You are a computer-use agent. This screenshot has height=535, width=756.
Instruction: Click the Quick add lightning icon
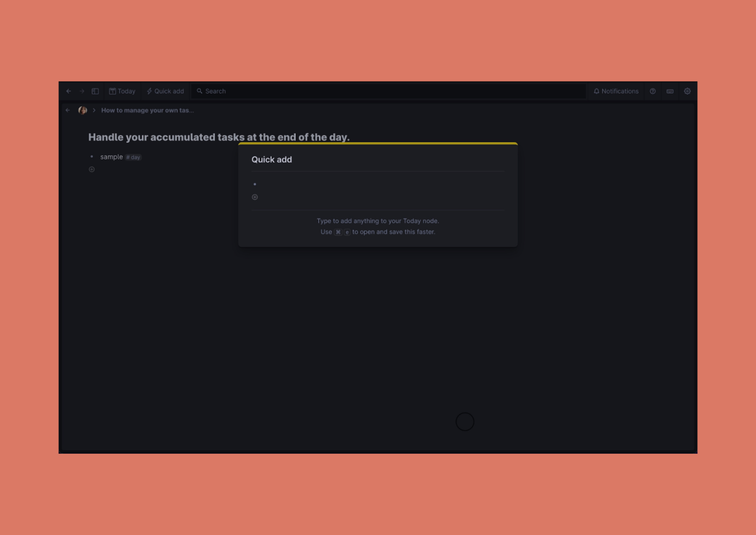149,91
